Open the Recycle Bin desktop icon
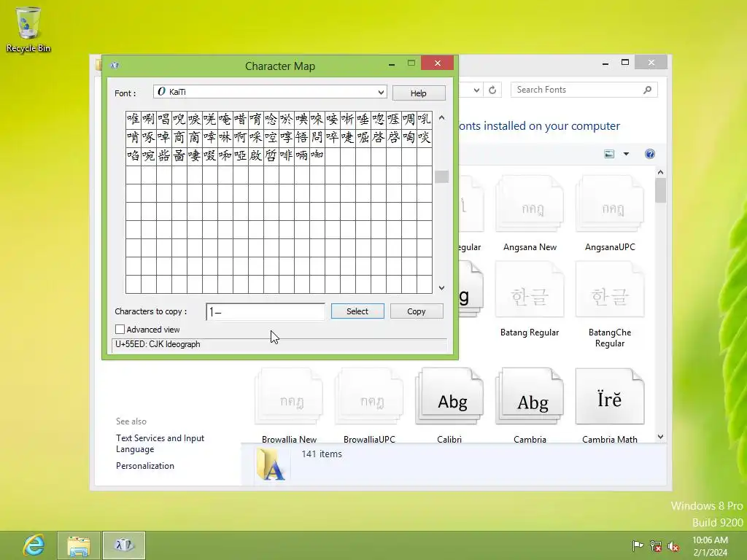The height and width of the screenshot is (560, 747). click(28, 29)
